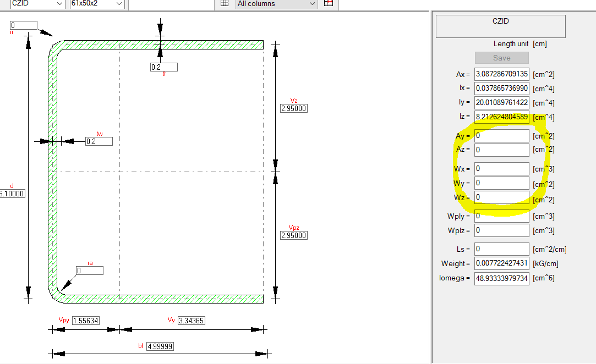The image size is (596, 364).
Task: Click the ra radius input box
Action: tap(90, 269)
